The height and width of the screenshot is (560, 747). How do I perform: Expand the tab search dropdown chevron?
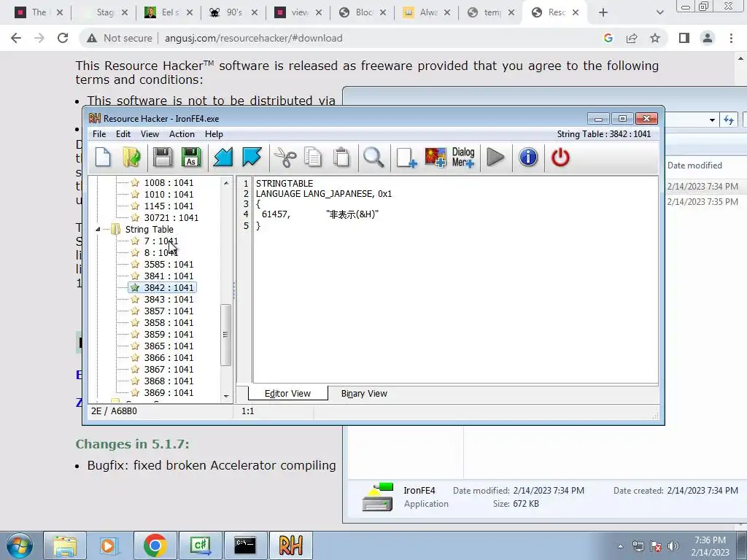click(x=659, y=12)
